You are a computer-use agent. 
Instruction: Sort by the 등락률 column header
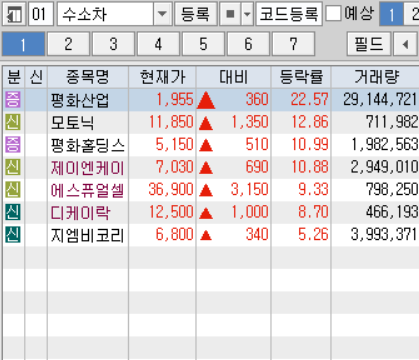pos(301,77)
